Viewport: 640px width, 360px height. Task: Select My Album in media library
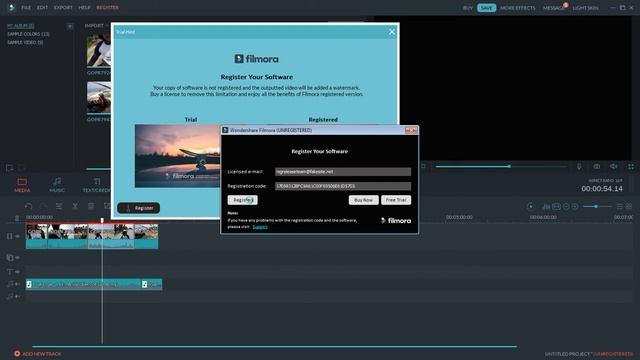point(20,26)
